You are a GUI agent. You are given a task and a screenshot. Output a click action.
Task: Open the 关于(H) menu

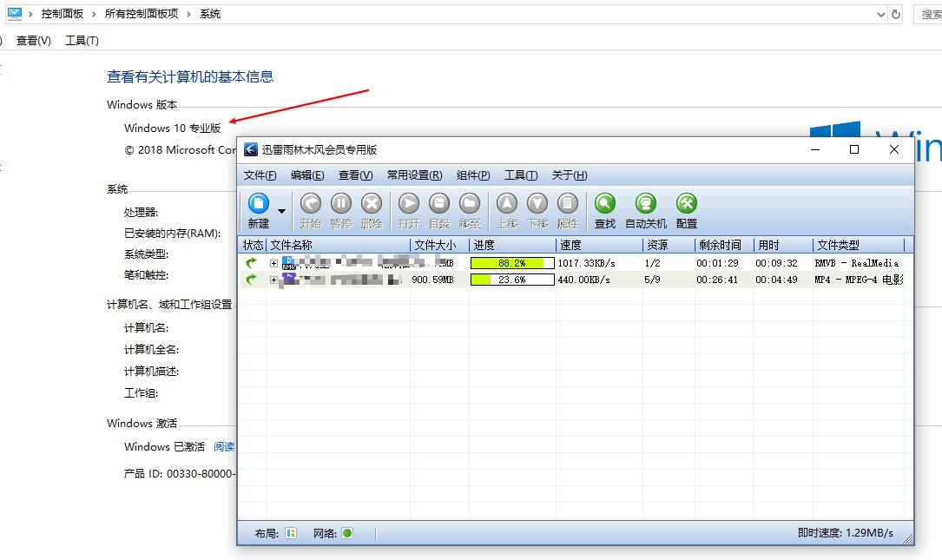tap(570, 175)
